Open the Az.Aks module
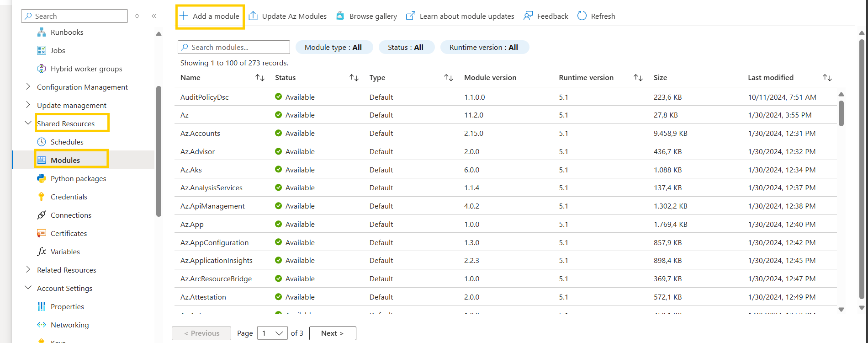Image resolution: width=868 pixels, height=343 pixels. 191,170
